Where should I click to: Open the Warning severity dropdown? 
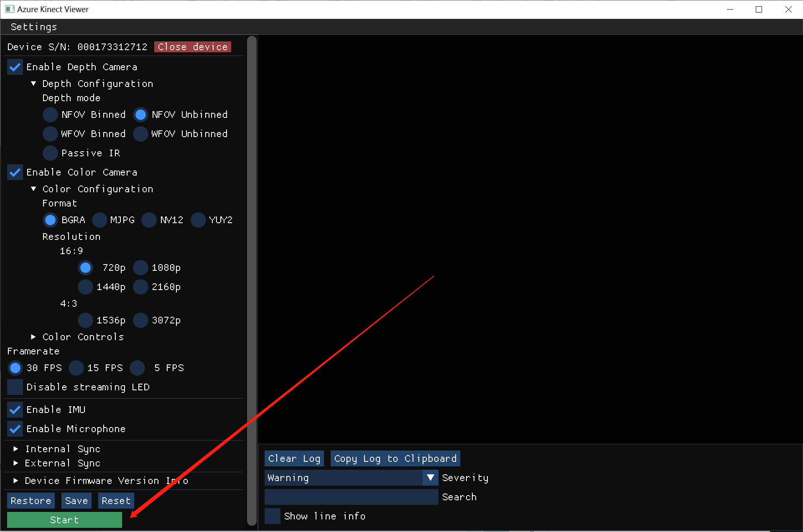click(430, 478)
